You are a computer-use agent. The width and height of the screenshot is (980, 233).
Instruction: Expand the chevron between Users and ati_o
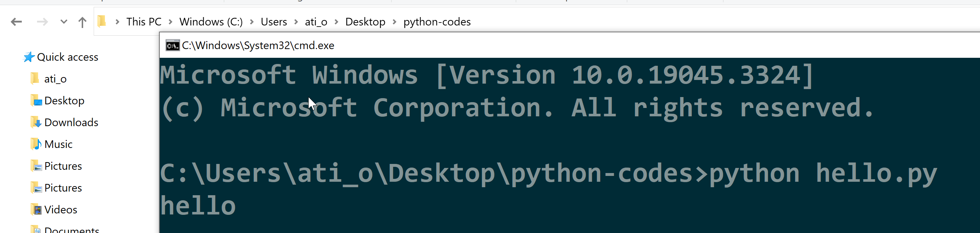(296, 22)
